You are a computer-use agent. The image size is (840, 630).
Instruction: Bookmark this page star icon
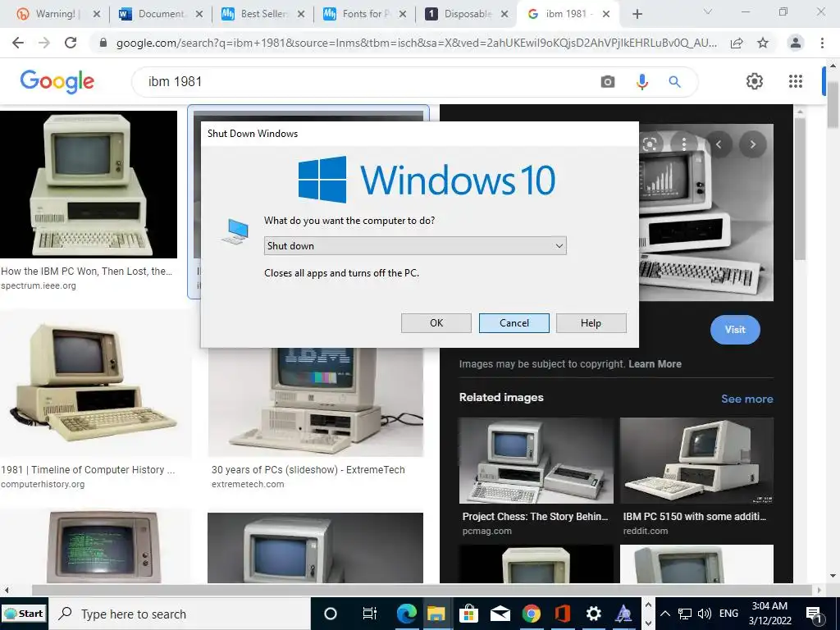(x=763, y=43)
